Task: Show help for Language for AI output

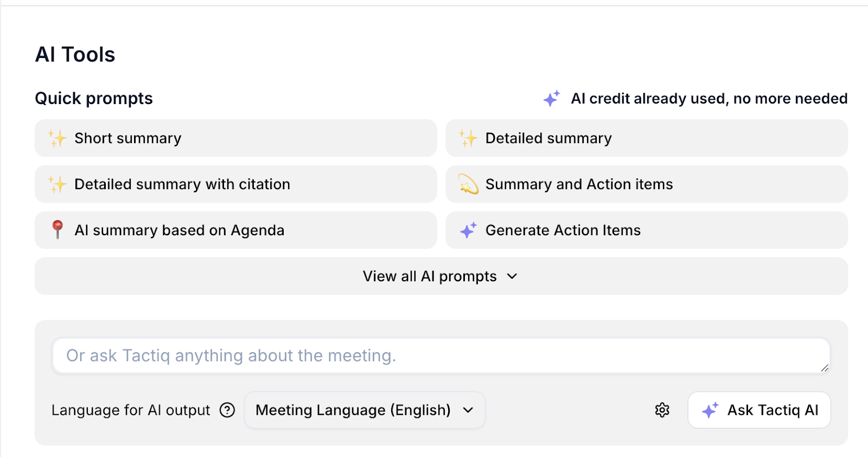Action: [227, 410]
